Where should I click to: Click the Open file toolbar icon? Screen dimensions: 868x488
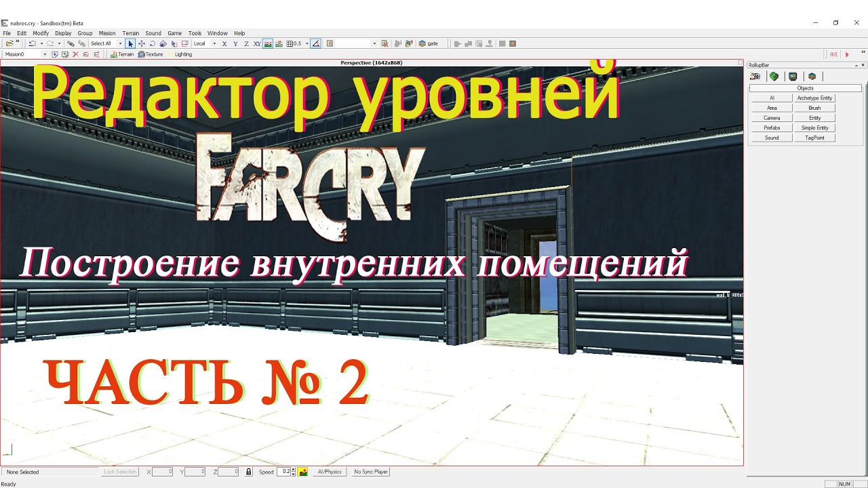tap(9, 43)
